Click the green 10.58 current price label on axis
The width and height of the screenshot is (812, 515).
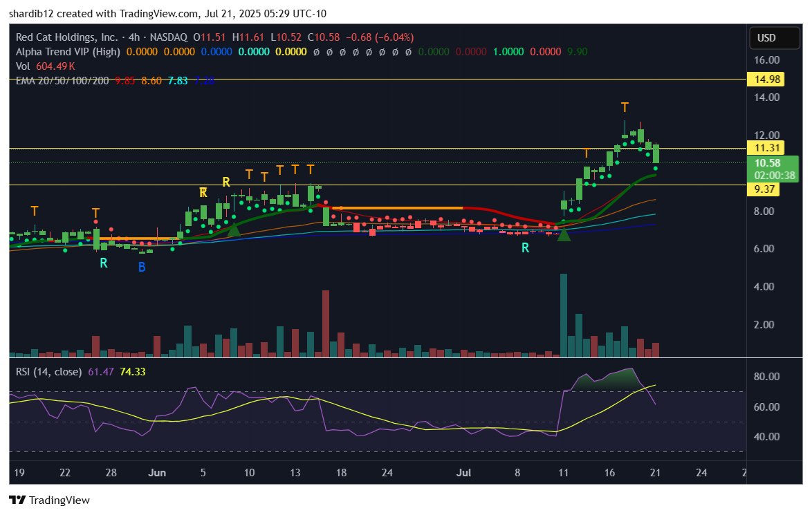point(767,163)
